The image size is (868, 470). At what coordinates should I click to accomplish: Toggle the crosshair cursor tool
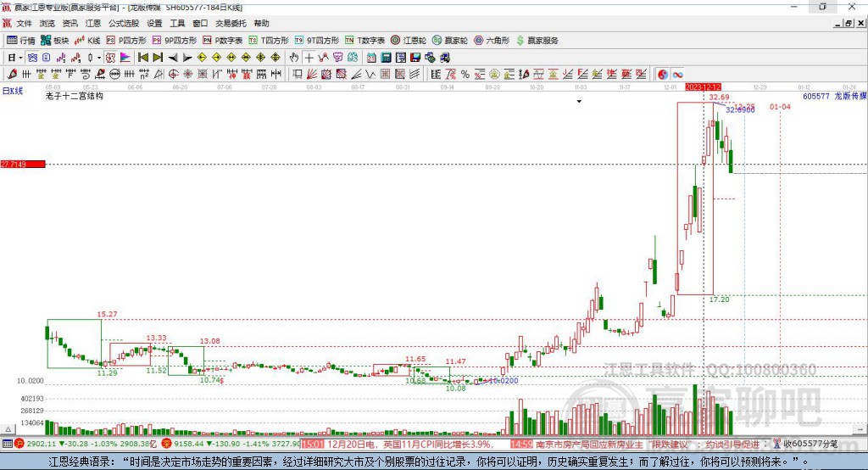[x=309, y=58]
